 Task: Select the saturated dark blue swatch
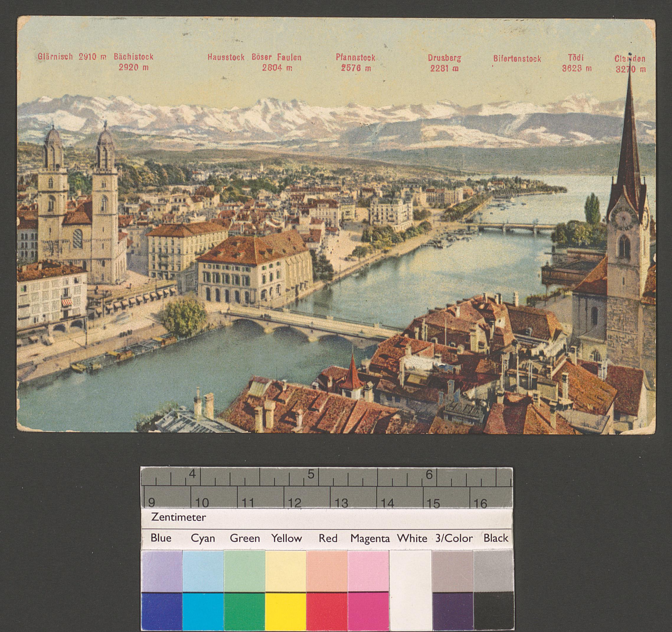pos(161,611)
